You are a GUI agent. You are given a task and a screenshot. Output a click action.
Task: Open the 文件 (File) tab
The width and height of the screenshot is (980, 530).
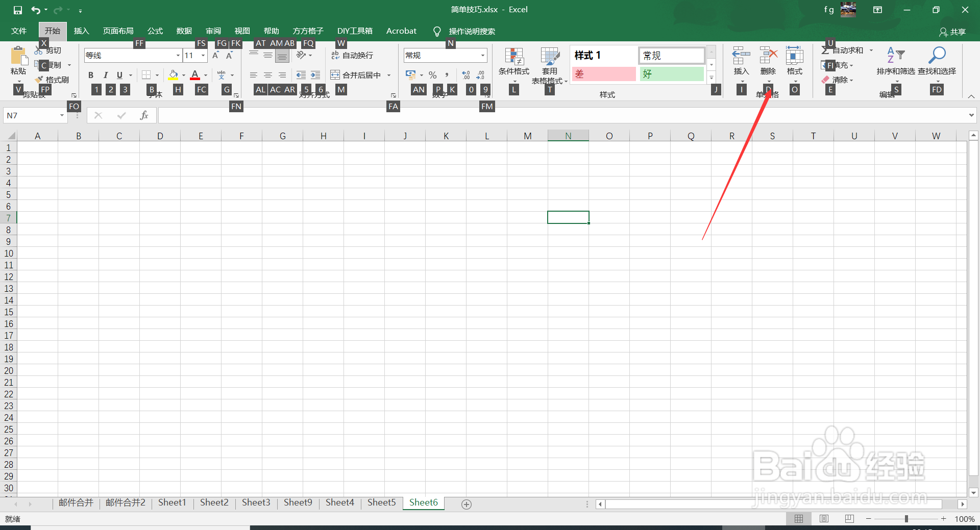pyautogui.click(x=19, y=31)
